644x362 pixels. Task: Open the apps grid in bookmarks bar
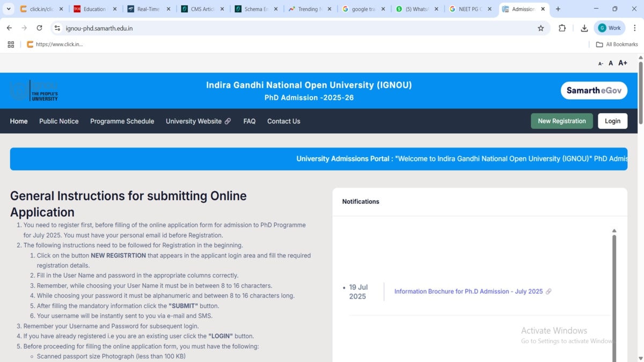[x=11, y=45]
